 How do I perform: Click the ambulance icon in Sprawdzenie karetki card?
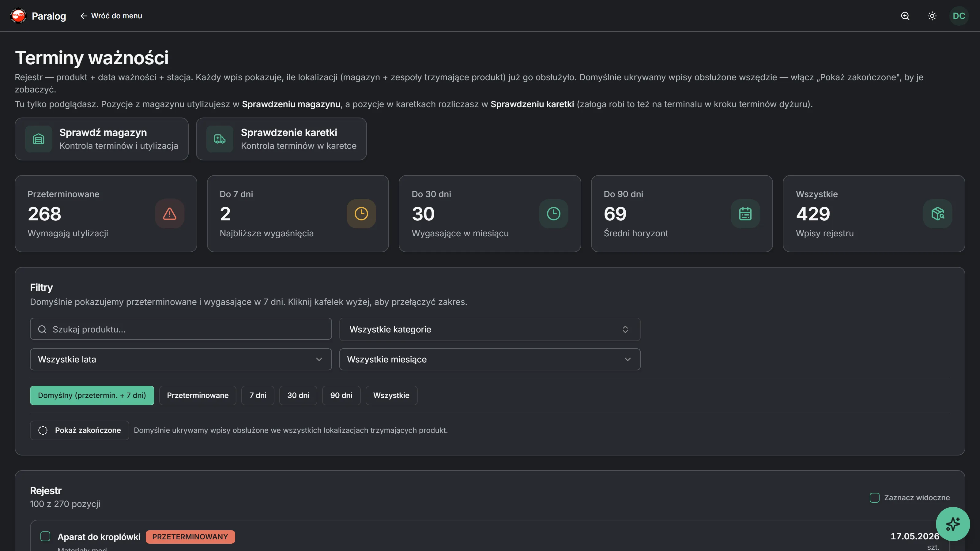tap(220, 139)
